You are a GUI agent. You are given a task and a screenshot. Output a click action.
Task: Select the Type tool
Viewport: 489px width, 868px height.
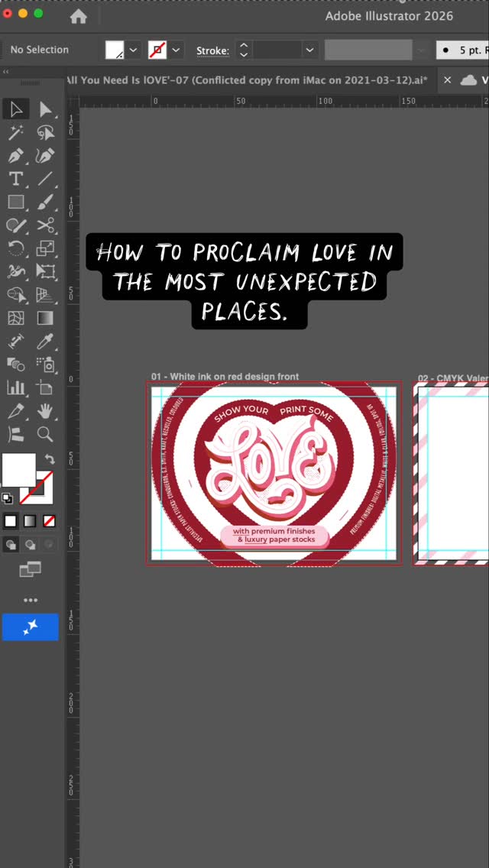click(15, 179)
